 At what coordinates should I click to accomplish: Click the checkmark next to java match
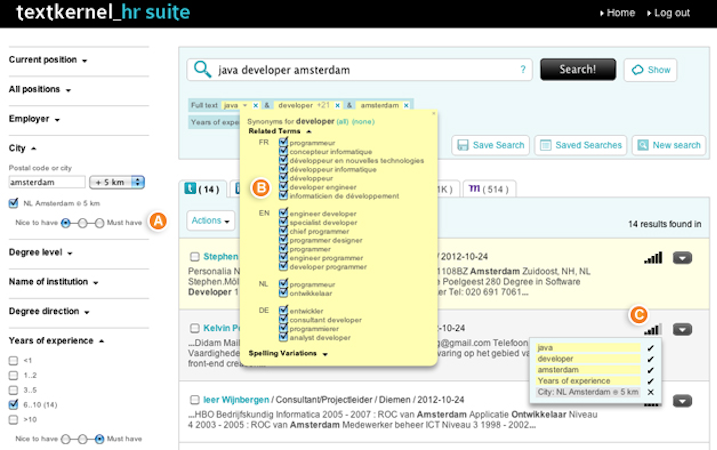(x=651, y=348)
